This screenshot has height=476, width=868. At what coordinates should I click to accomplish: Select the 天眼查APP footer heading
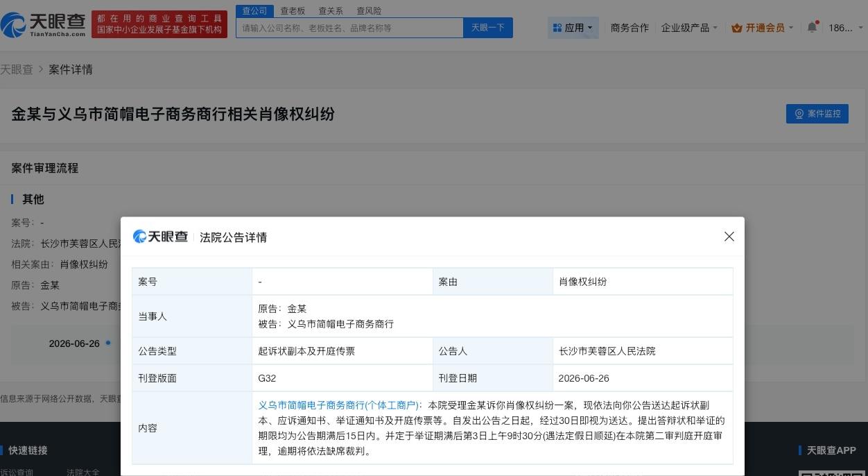coord(831,450)
